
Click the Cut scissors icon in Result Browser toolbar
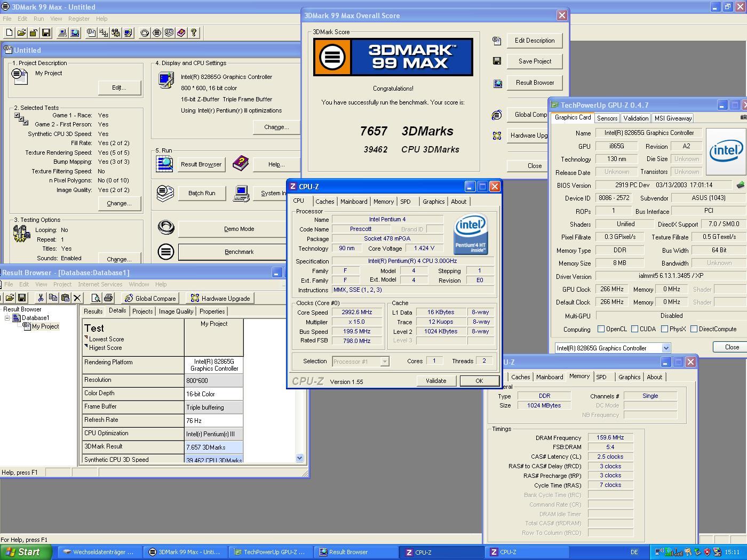[x=41, y=298]
